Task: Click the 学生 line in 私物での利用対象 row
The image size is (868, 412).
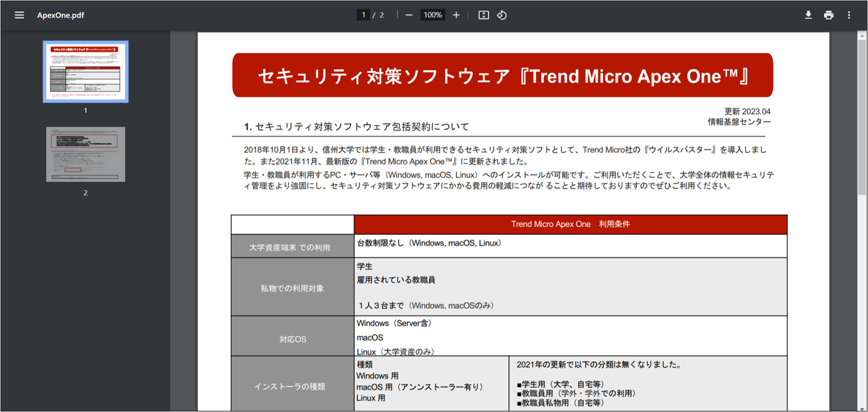Action: pyautogui.click(x=364, y=267)
